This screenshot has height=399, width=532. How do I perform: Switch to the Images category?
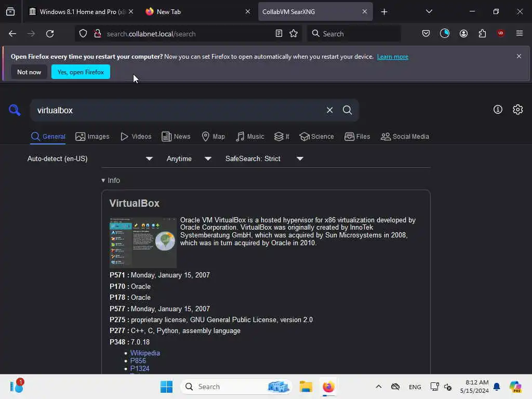coord(92,137)
